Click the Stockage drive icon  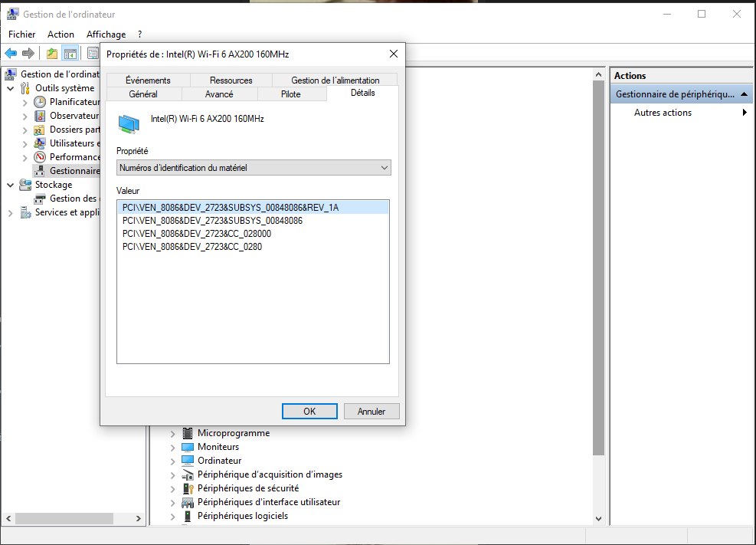(25, 185)
